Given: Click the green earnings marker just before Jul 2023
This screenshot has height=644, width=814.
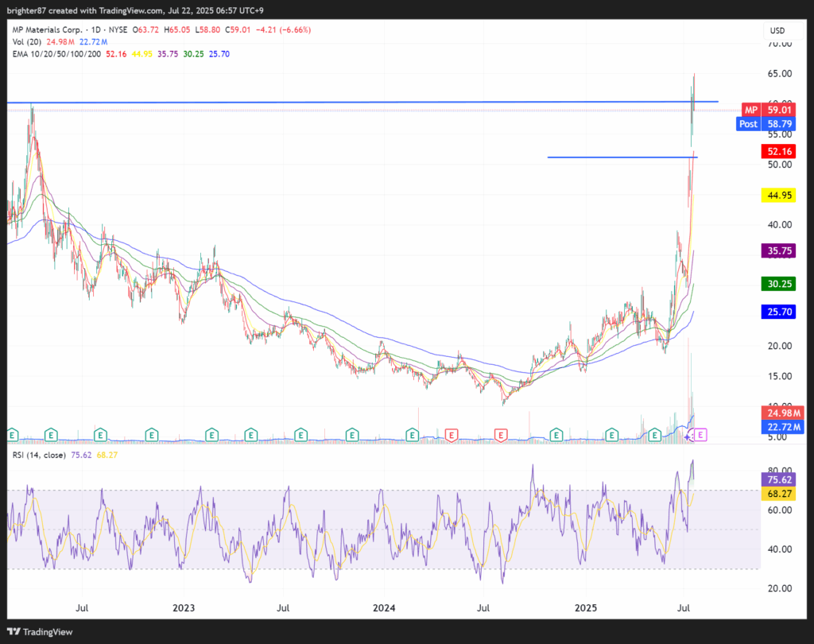Looking at the screenshot, I should (250, 435).
